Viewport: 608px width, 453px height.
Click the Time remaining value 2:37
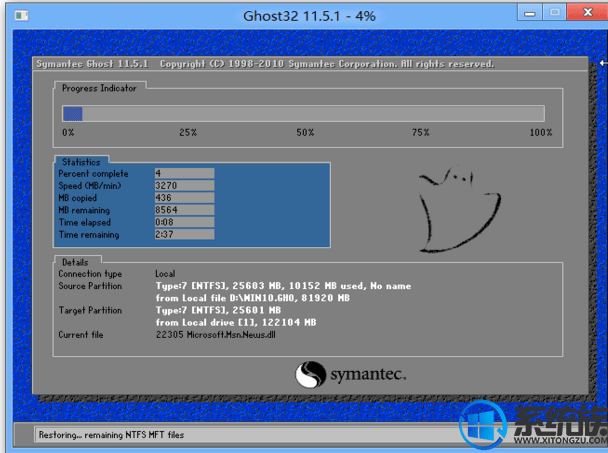click(184, 234)
